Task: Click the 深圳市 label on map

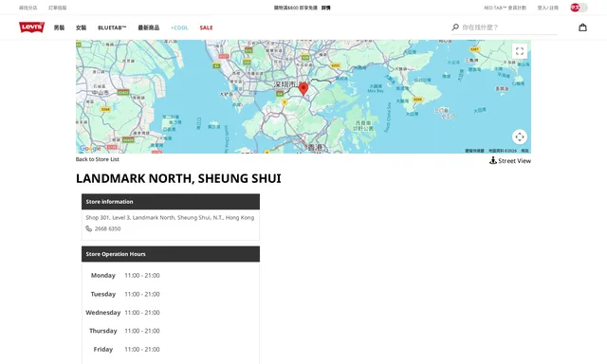Action: click(x=285, y=84)
